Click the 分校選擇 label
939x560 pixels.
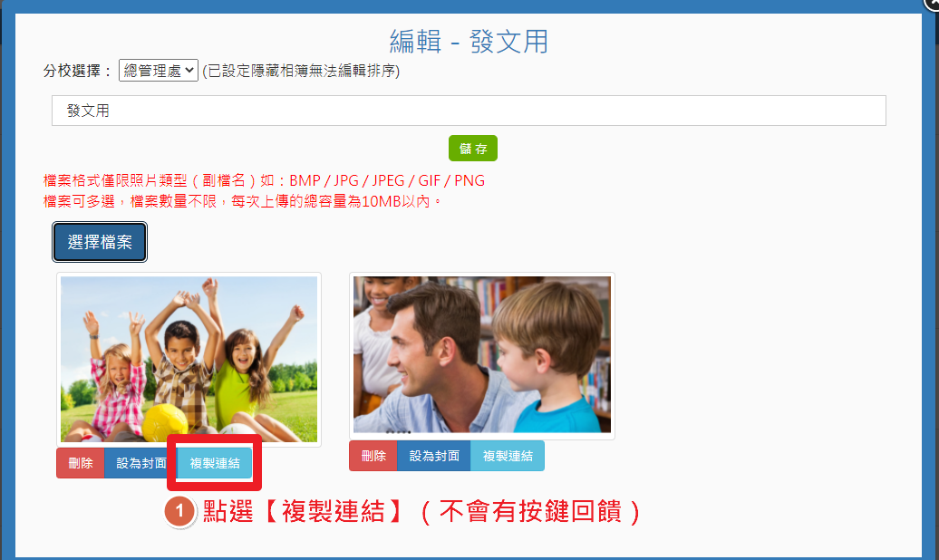click(x=78, y=71)
